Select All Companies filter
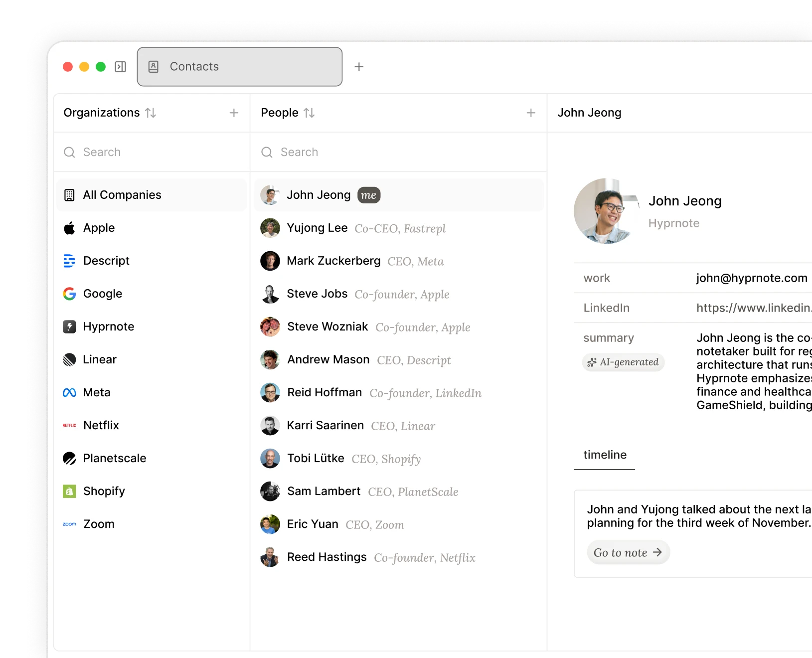The width and height of the screenshot is (812, 658). pos(122,195)
